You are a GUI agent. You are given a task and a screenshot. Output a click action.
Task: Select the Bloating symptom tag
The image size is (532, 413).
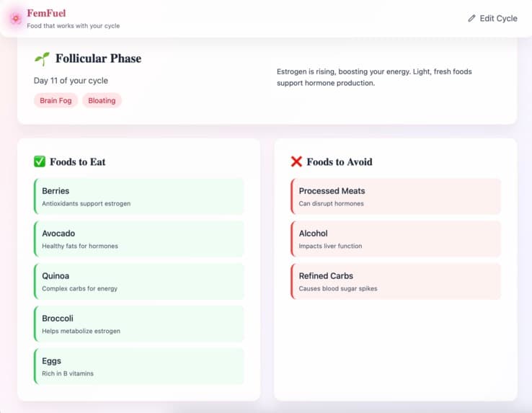coord(102,100)
